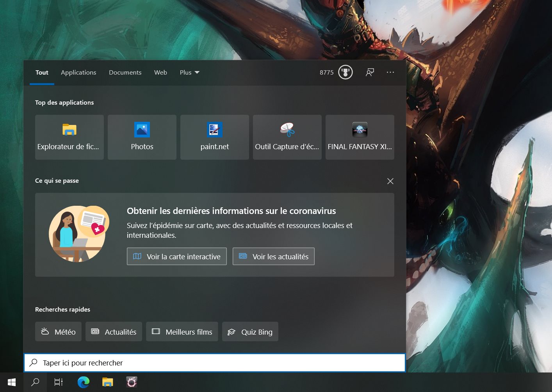The width and height of the screenshot is (552, 392).
Task: Open the Photos app tile
Action: (142, 137)
